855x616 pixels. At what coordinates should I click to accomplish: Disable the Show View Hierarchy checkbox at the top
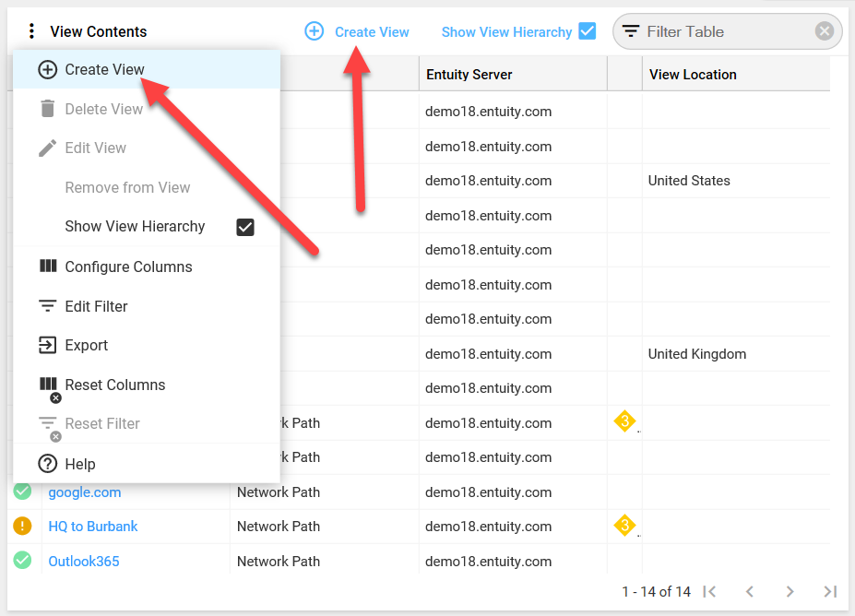tap(587, 30)
